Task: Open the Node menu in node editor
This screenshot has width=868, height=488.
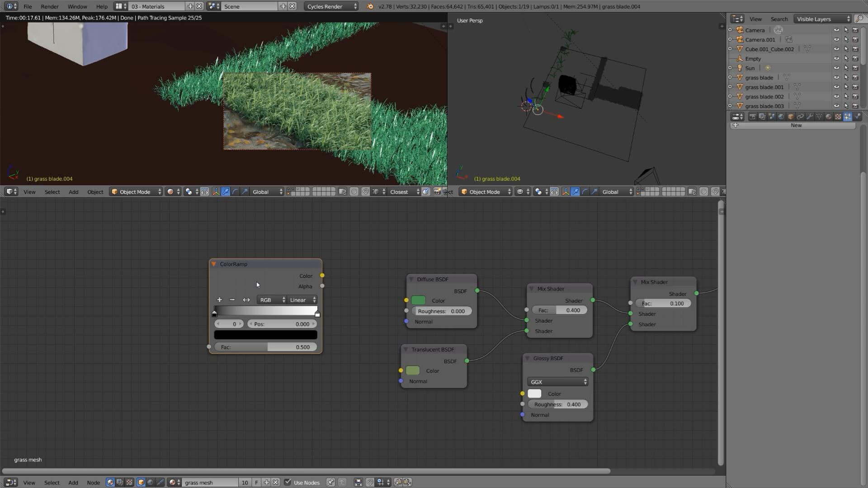Action: pyautogui.click(x=93, y=482)
